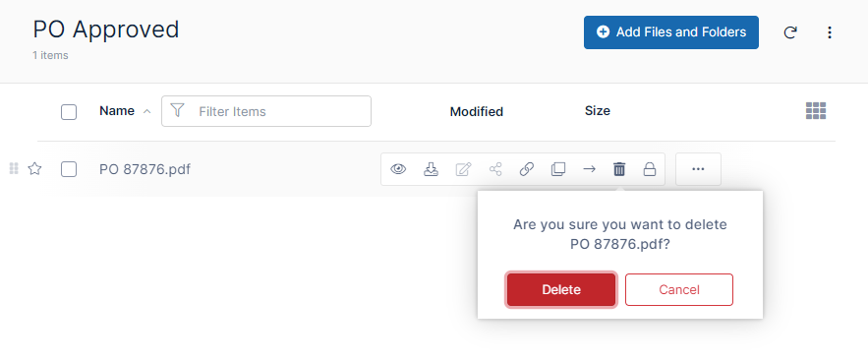Get the link using the chain icon
This screenshot has width=868, height=362.
pos(527,169)
